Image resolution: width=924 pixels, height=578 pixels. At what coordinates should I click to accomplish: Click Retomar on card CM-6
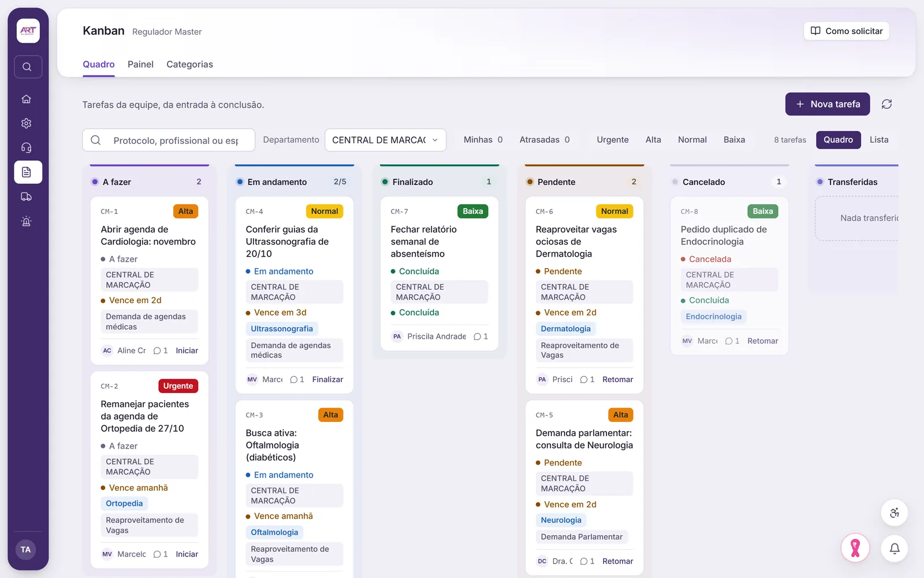pos(617,380)
